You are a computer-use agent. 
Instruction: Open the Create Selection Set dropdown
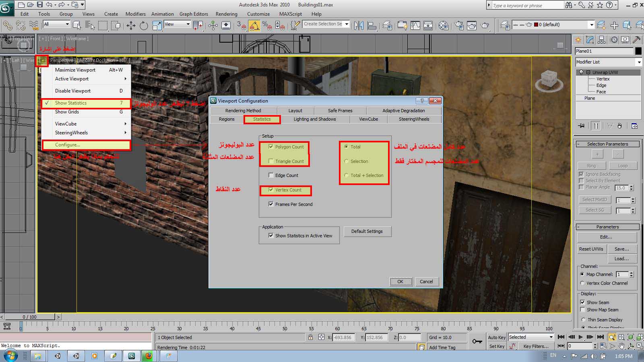(x=326, y=24)
